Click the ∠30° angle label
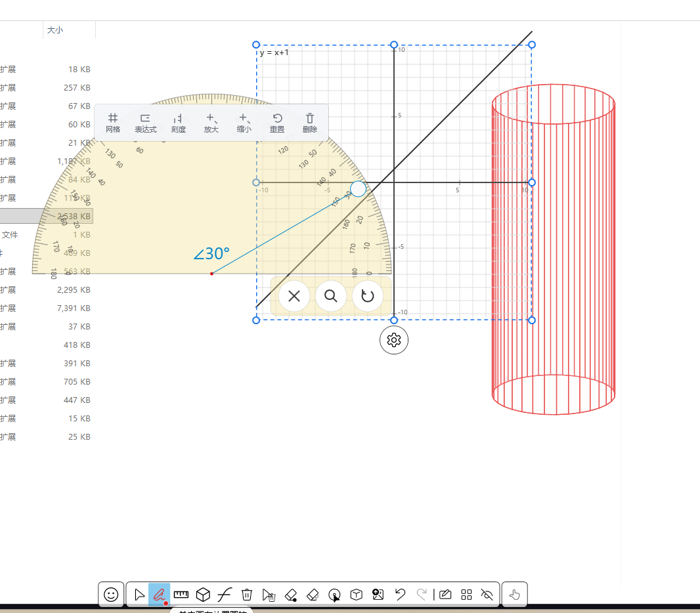This screenshot has height=613, width=700. [x=211, y=253]
